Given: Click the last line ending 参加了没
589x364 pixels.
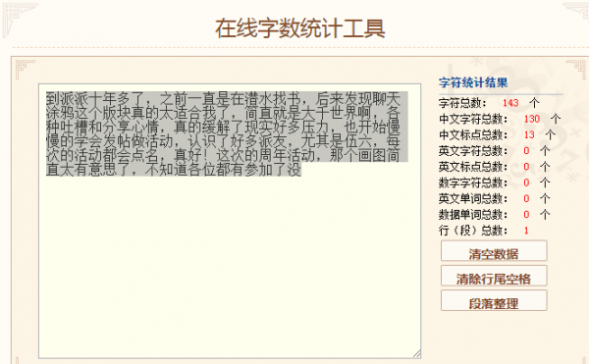Looking at the screenshot, I should pos(174,170).
